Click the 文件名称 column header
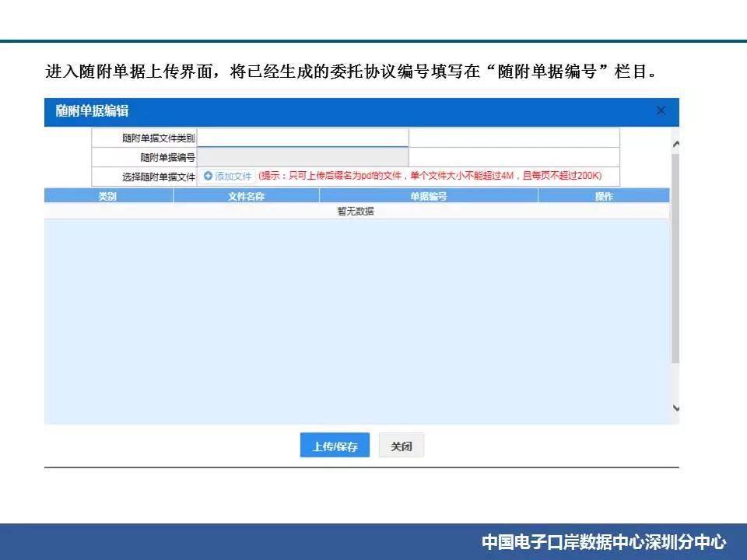Screen dimensions: 747x560 coord(246,197)
